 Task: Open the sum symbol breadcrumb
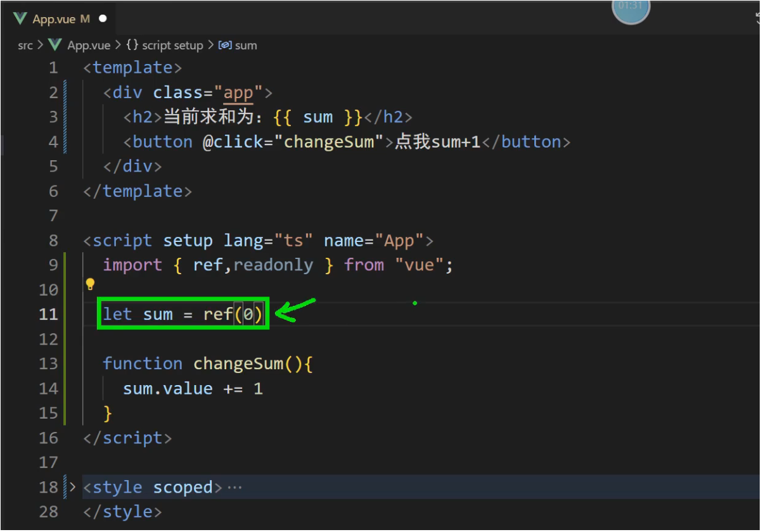pyautogui.click(x=246, y=46)
